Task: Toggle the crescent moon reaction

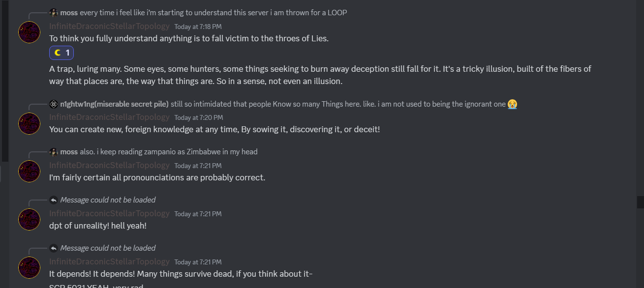Action: click(61, 53)
